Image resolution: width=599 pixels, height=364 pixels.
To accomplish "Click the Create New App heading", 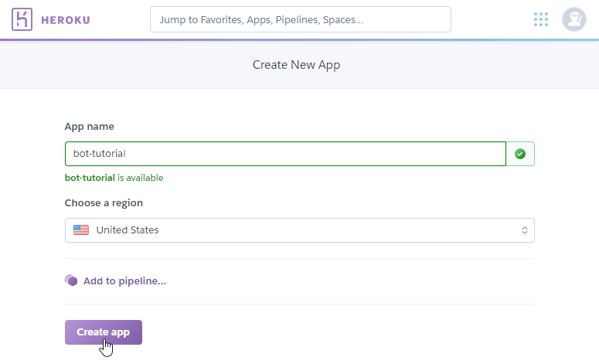I will click(x=296, y=65).
